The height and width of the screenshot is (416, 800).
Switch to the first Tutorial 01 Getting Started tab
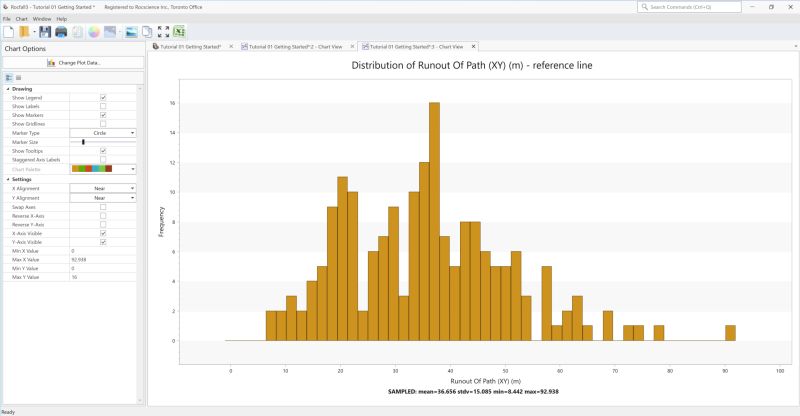click(x=191, y=46)
